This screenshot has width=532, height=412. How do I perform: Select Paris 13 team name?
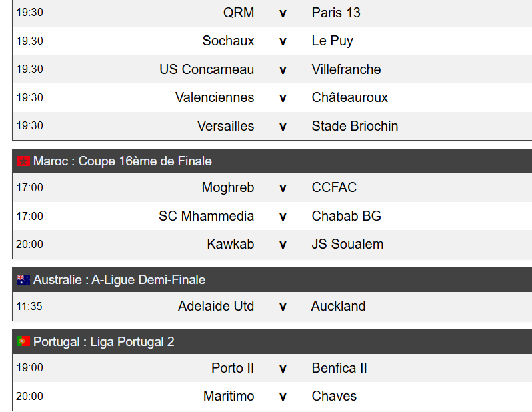tap(336, 13)
